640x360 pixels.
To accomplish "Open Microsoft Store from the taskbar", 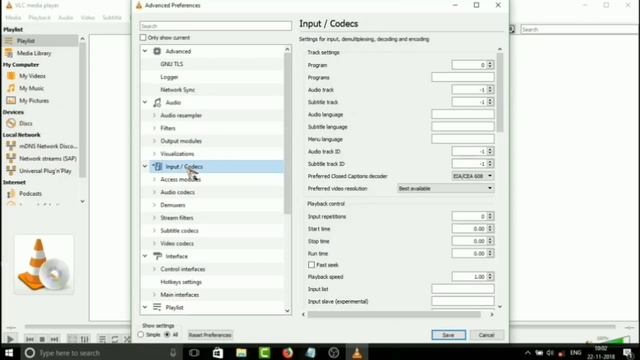I will click(218, 353).
